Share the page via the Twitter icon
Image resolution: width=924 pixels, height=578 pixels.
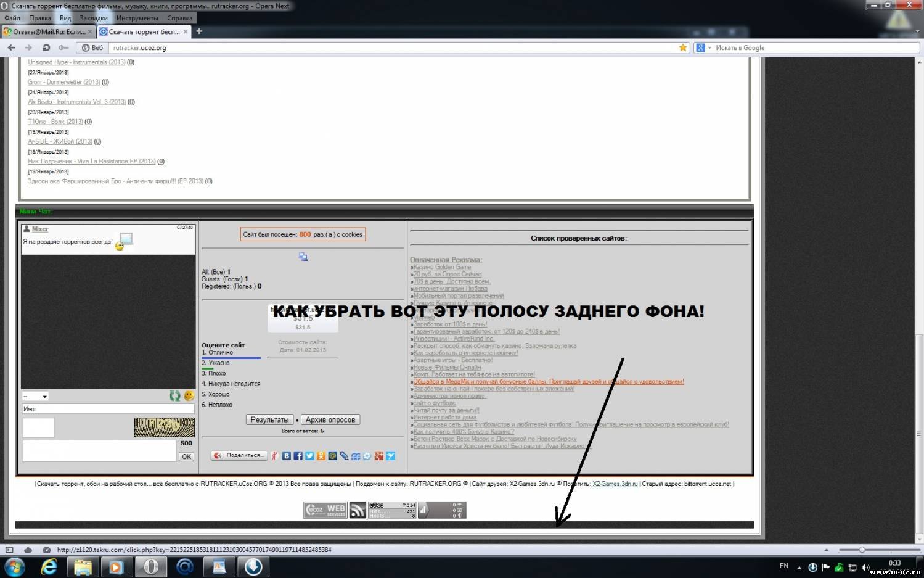coord(309,456)
